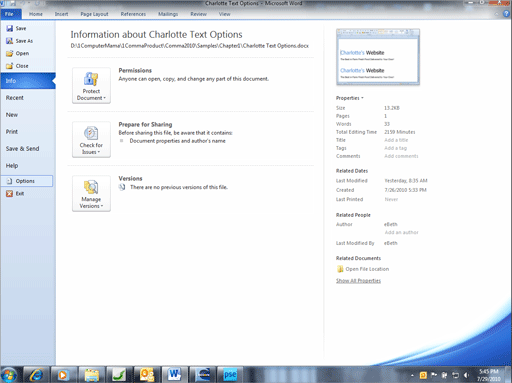Image resolution: width=512 pixels, height=383 pixels.
Task: Click the volume speaker tray icon
Action: coord(466,375)
